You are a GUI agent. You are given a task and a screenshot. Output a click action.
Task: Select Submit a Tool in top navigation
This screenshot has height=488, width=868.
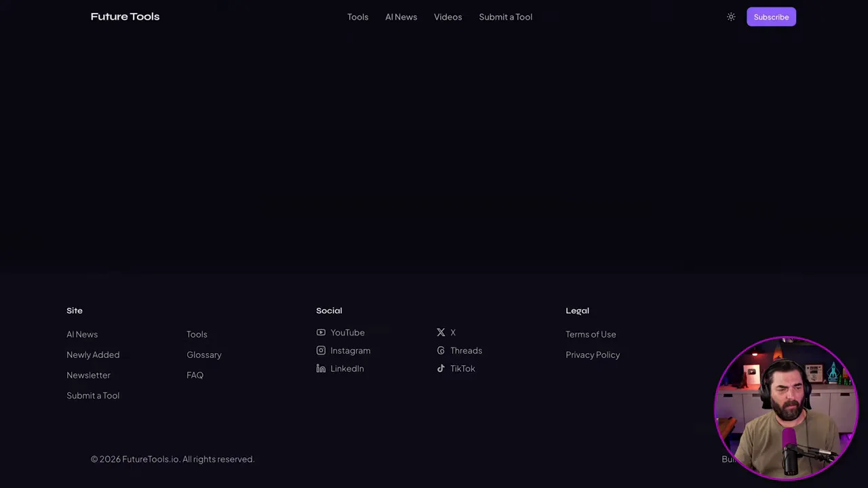point(506,17)
